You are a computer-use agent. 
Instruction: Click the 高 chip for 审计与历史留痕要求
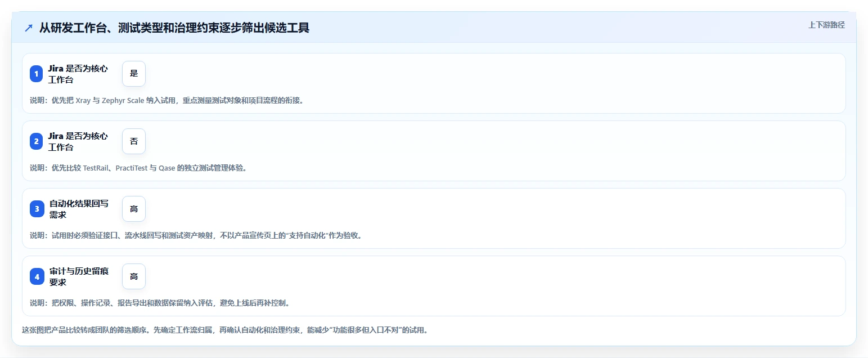(134, 276)
